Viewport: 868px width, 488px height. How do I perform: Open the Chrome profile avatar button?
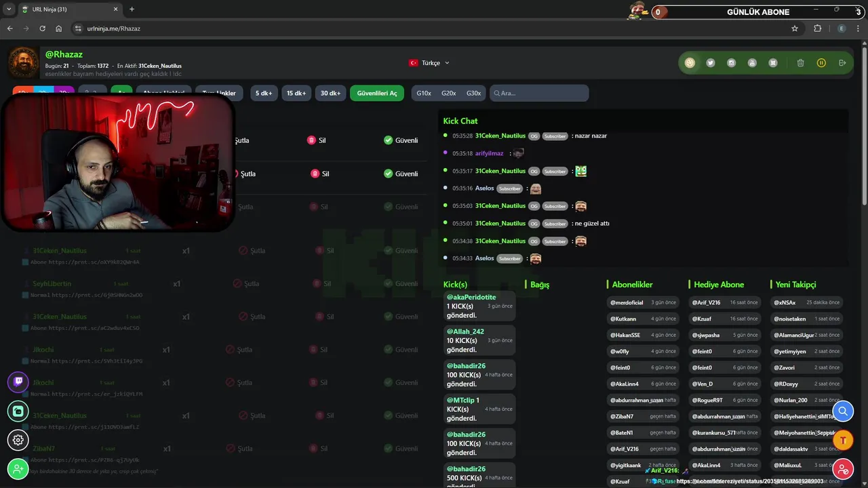click(842, 28)
